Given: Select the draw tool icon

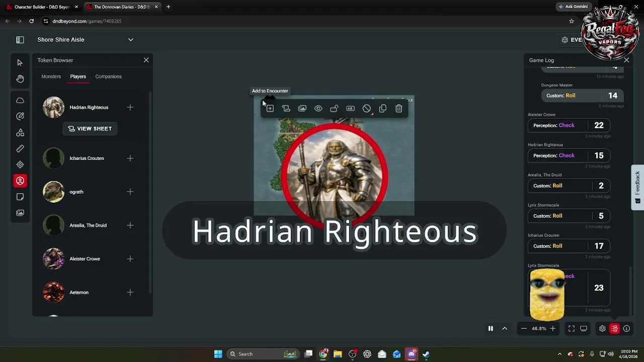Looking at the screenshot, I should coord(20,116).
